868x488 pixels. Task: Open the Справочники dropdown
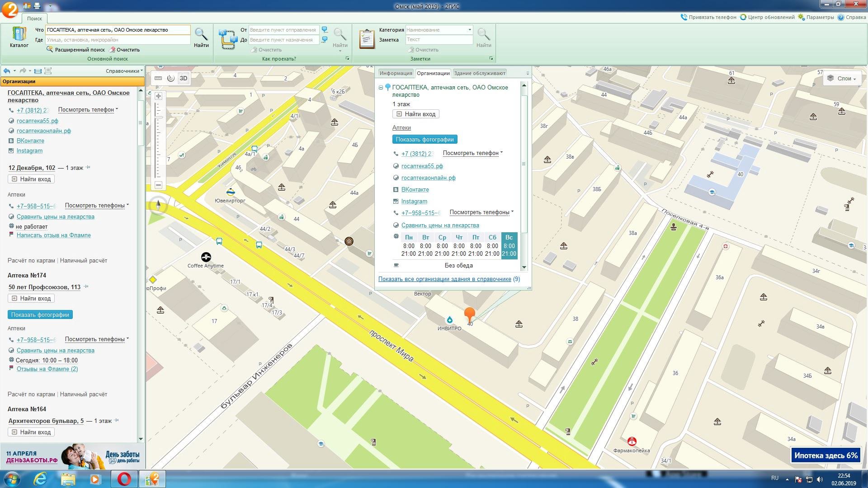(124, 71)
